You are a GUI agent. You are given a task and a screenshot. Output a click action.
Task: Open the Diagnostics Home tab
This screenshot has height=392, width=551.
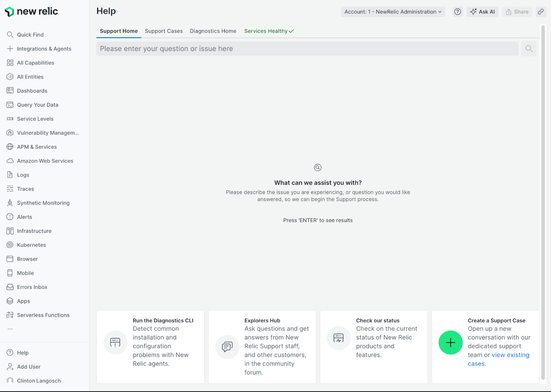pos(213,31)
